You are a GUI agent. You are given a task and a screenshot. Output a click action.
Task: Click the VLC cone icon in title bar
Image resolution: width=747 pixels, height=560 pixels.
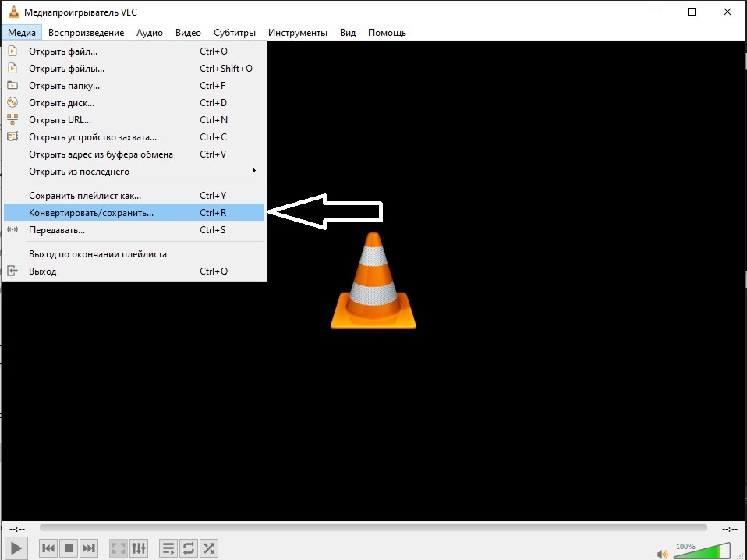14,12
